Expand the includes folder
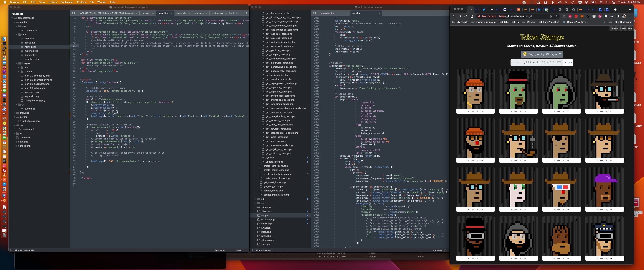Image resolution: width=644 pixels, height=270 pixels. click(x=14, y=113)
